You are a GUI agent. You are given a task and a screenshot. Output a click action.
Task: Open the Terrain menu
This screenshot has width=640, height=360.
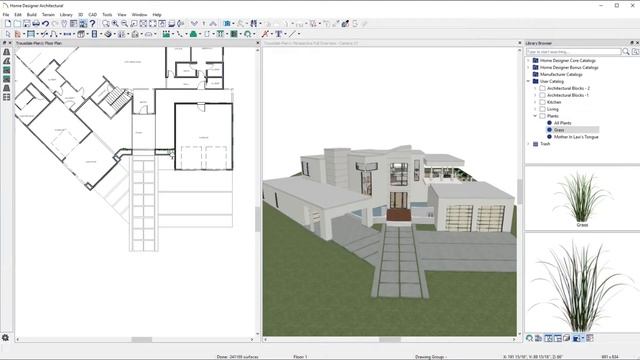click(x=48, y=15)
